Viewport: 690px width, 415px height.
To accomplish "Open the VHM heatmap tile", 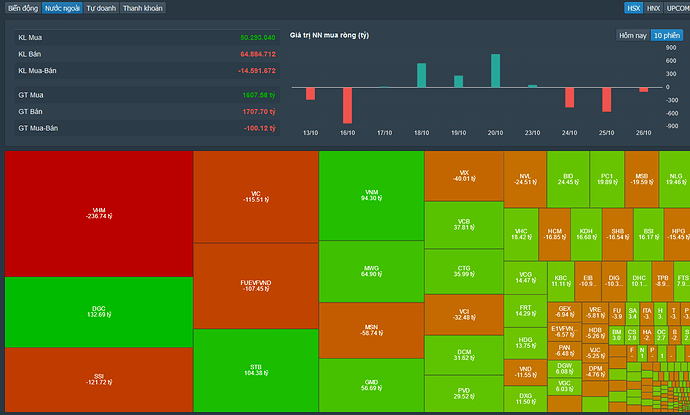I will [99, 214].
